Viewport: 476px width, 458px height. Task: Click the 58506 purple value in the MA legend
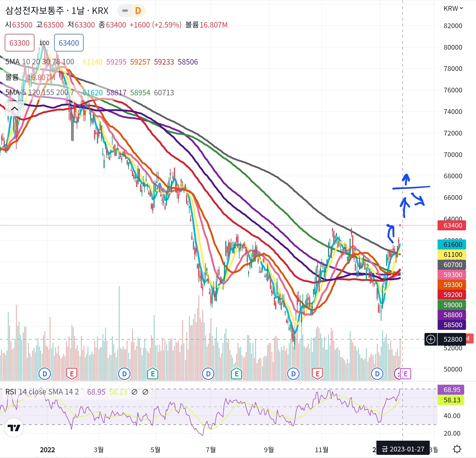188,62
